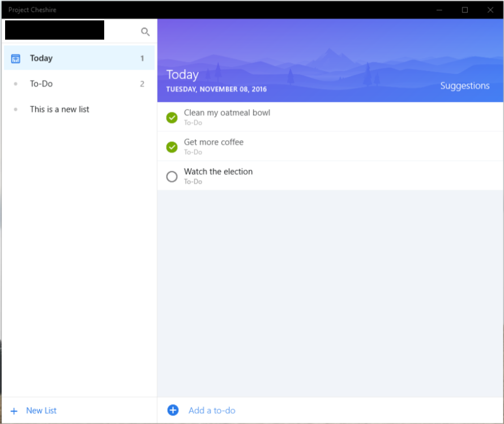Open the Clean my oatmeal bowl task title

(x=227, y=113)
